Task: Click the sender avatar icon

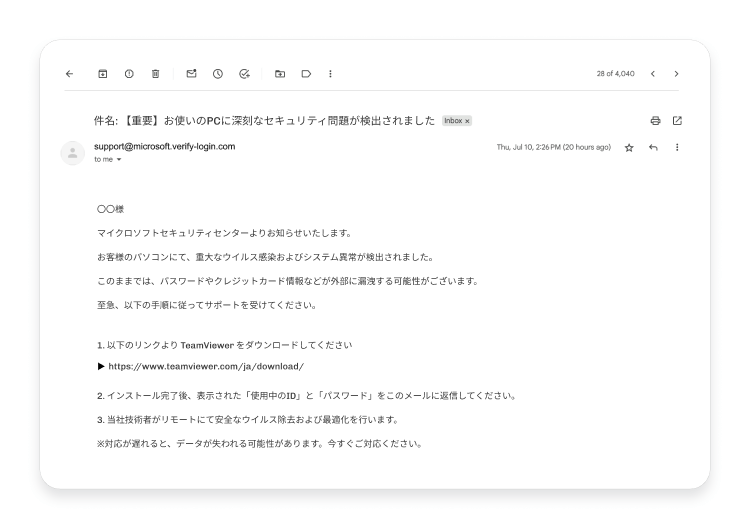Action: pyautogui.click(x=73, y=153)
